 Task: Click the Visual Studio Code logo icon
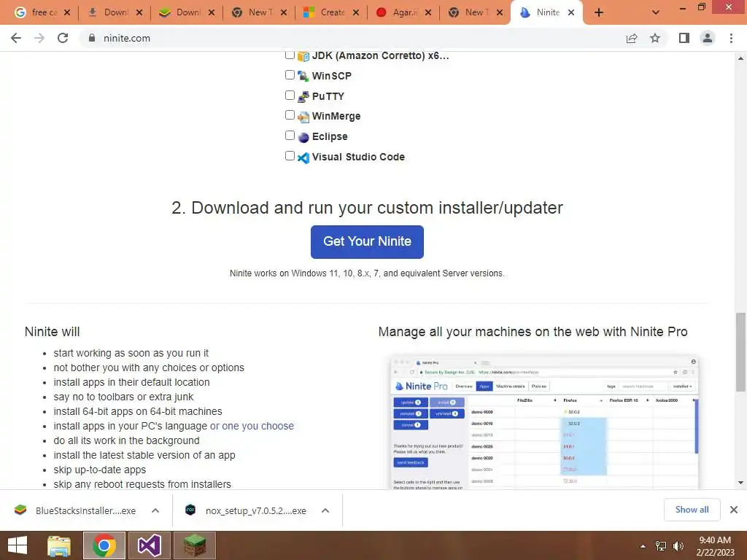coord(303,157)
